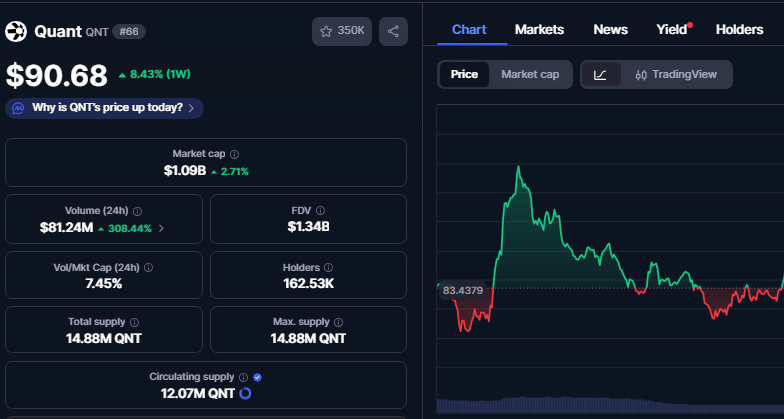784x419 pixels.
Task: Click the 8.43% (1W) price change
Action: click(154, 74)
